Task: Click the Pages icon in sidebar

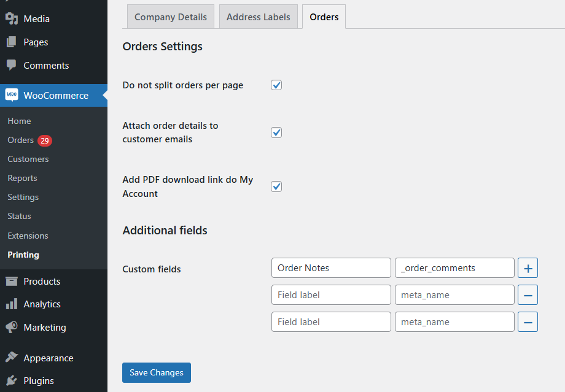Action: tap(12, 42)
